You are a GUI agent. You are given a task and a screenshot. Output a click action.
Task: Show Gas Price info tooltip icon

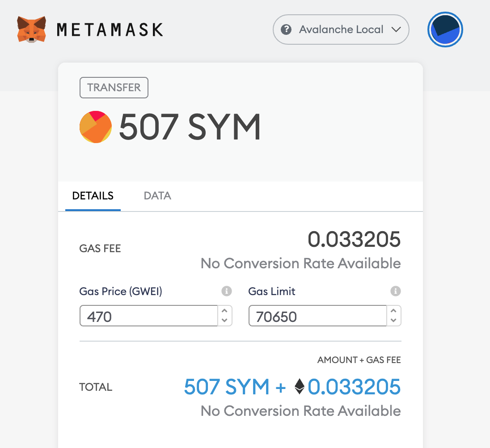click(227, 291)
